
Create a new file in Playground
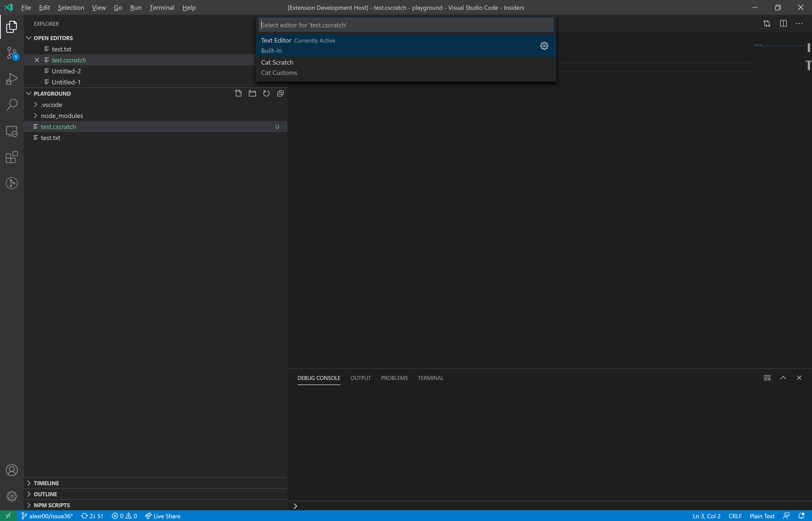[x=238, y=93]
